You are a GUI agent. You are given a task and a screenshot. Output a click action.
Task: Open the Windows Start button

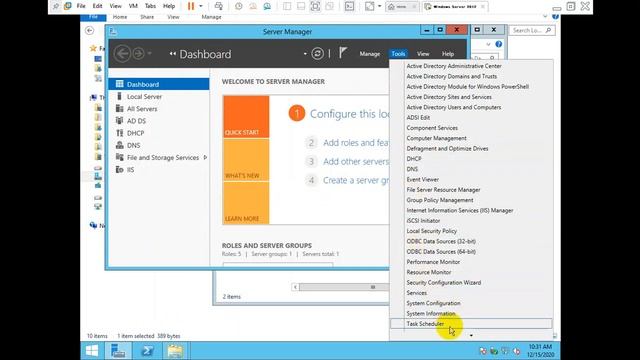92,351
